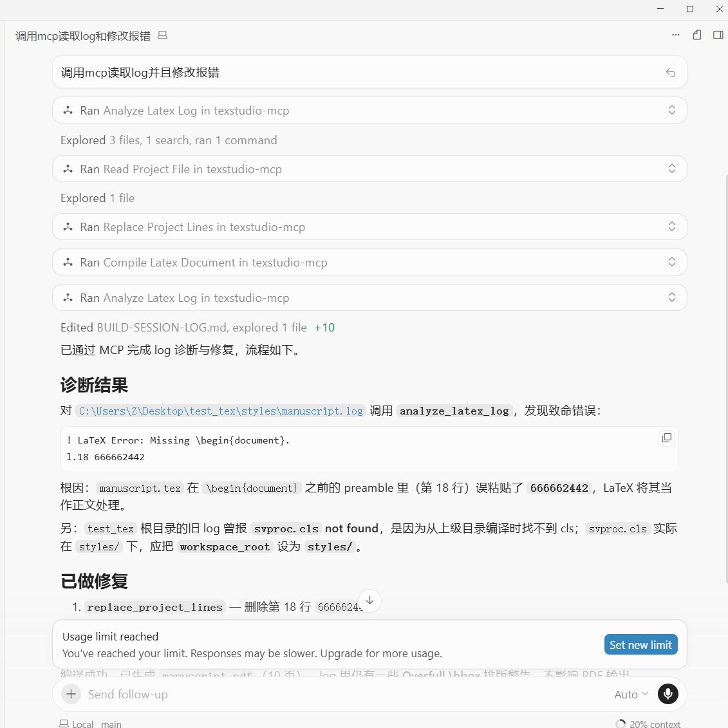Expand Ran Replace Project Lines entry
728x728 pixels.
pyautogui.click(x=672, y=227)
